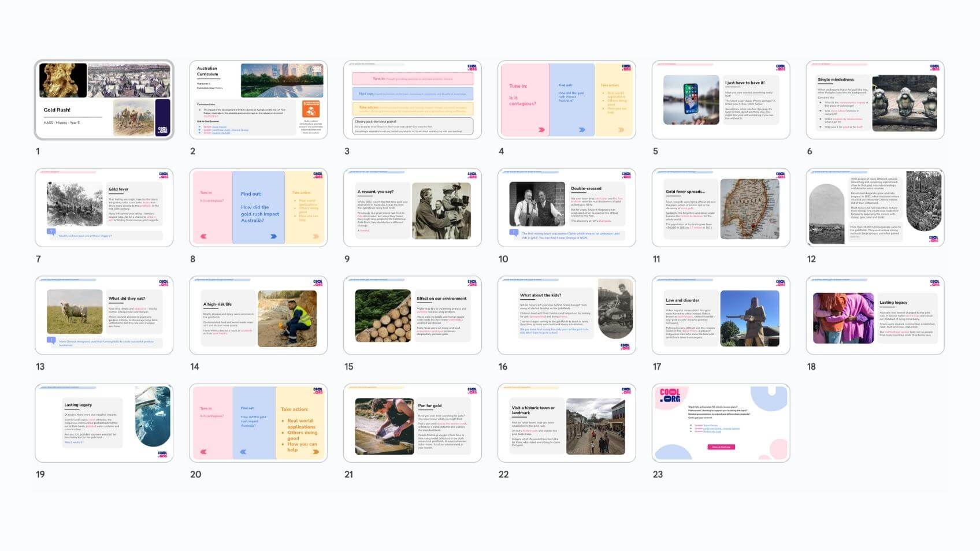Click the Cool.org logo on slide 5
This screenshot has width=980, height=551.
click(781, 68)
